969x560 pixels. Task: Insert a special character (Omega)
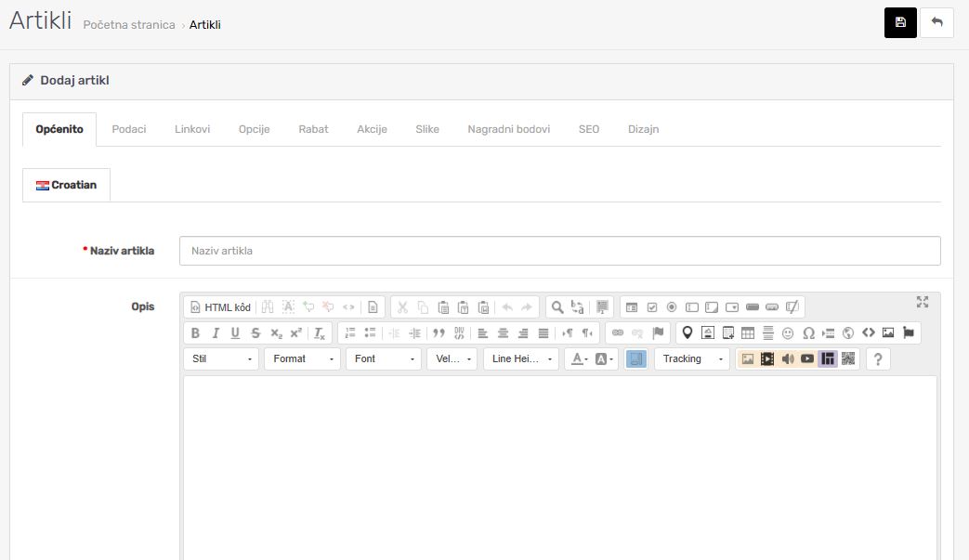point(808,332)
